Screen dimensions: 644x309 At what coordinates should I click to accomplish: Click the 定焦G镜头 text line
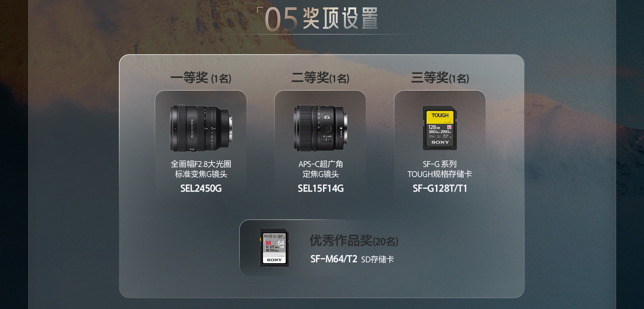(321, 174)
